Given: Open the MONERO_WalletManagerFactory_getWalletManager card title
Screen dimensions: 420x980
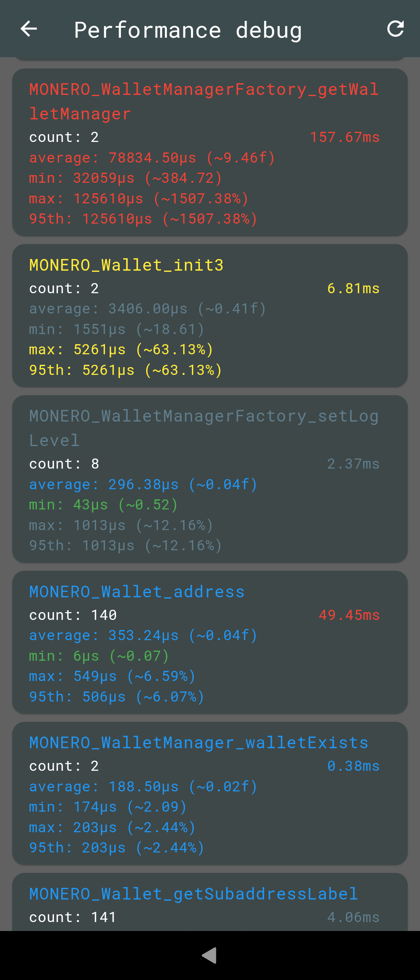Looking at the screenshot, I should [204, 101].
